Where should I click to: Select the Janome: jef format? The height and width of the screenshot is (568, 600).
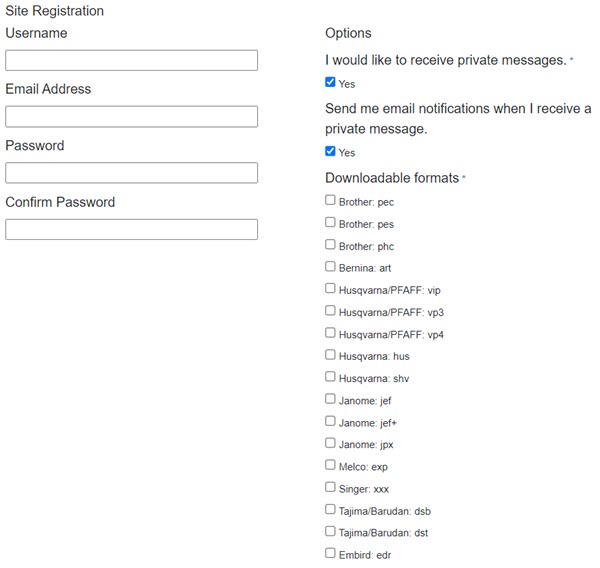pos(331,399)
